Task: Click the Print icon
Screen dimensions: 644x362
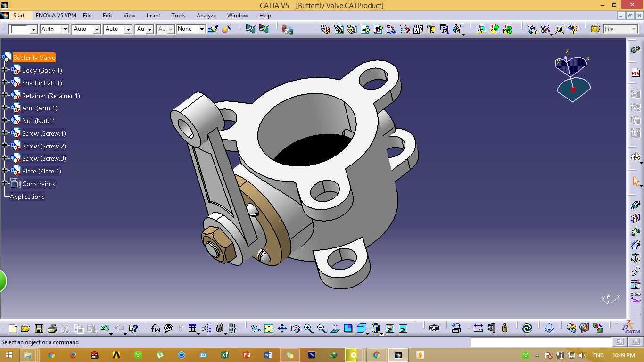Action: pos(52,329)
